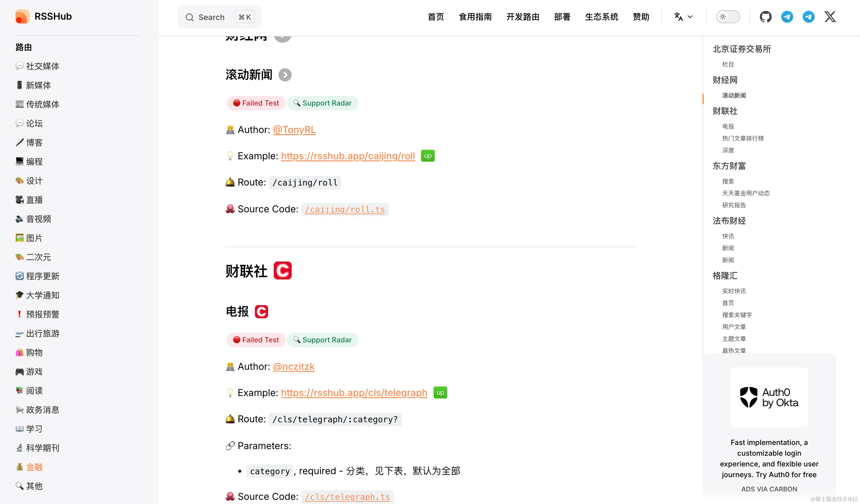Click the up status badge beside cls/telegraph
Viewport: 860px width, 504px height.
point(440,393)
